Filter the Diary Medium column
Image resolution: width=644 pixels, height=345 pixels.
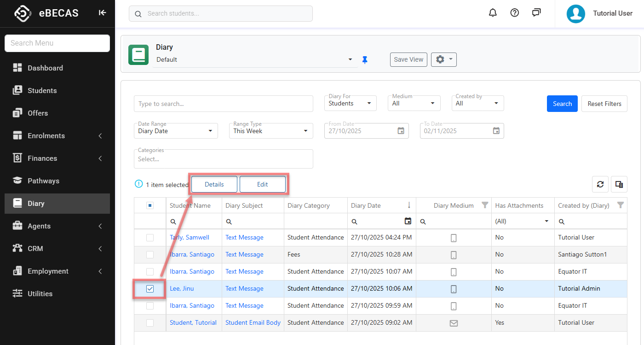tap(485, 205)
